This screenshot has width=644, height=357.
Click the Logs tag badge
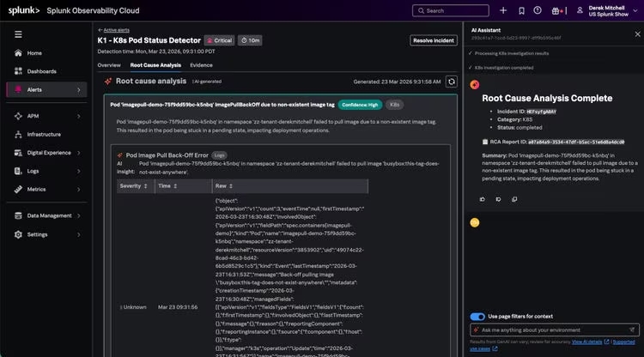tap(219, 155)
